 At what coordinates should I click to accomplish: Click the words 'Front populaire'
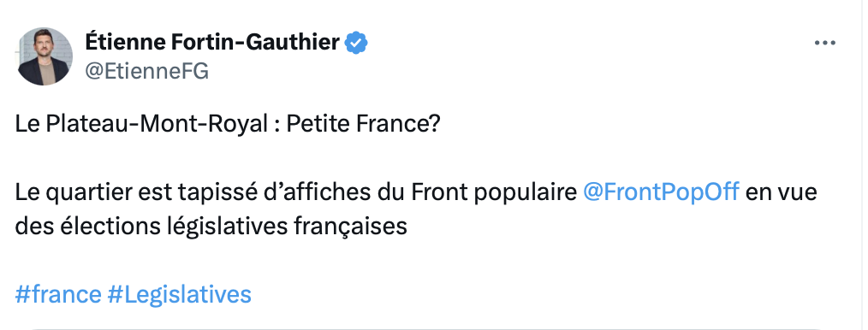click(494, 193)
